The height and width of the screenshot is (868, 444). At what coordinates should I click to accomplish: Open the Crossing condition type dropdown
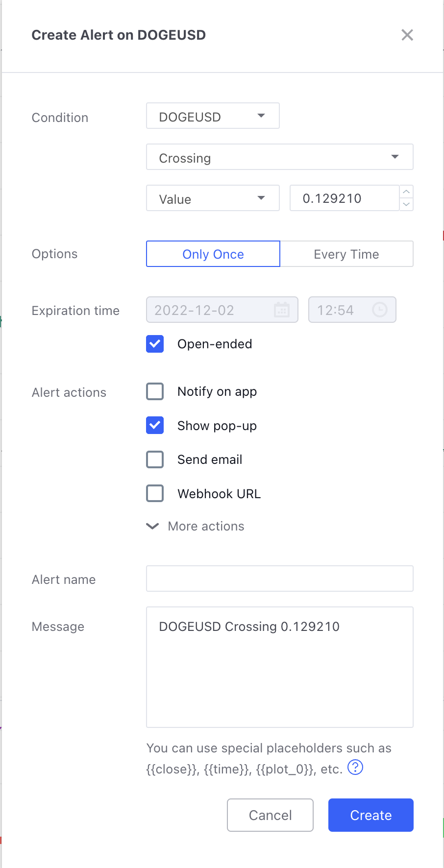tap(280, 157)
